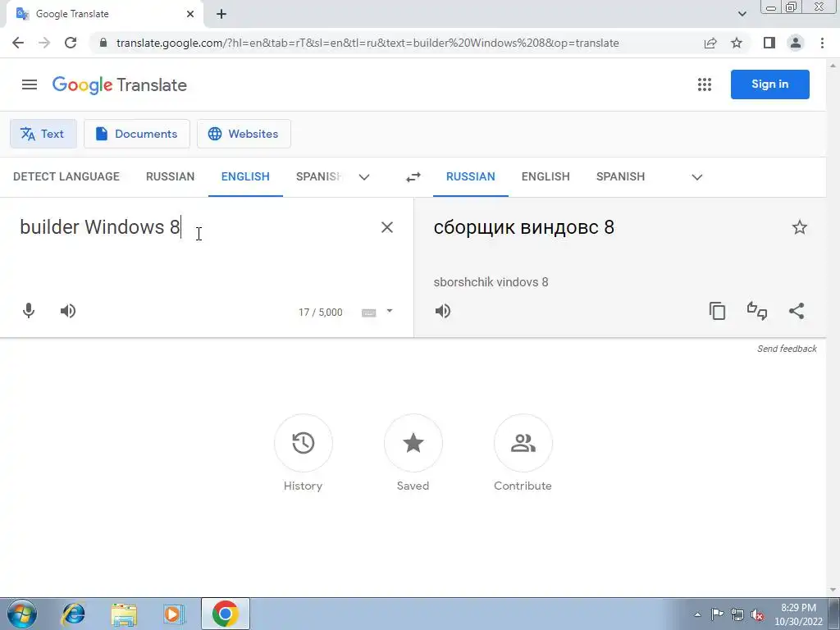Select Detect Language as source
This screenshot has width=840, height=630.
pyautogui.click(x=66, y=177)
